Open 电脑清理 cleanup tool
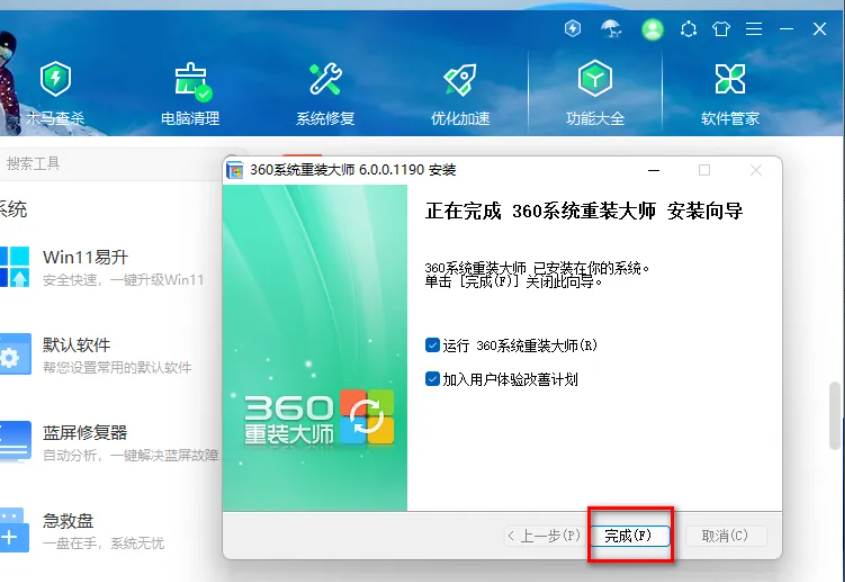 190,80
